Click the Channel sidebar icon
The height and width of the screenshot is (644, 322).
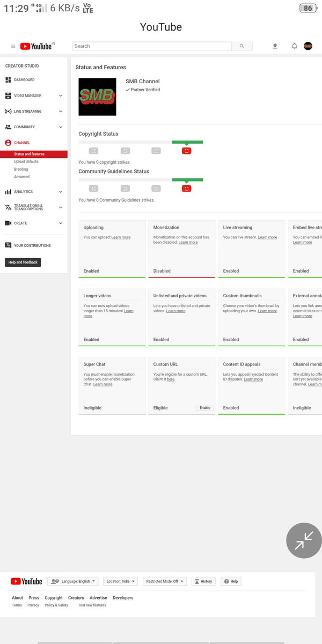tap(8, 143)
